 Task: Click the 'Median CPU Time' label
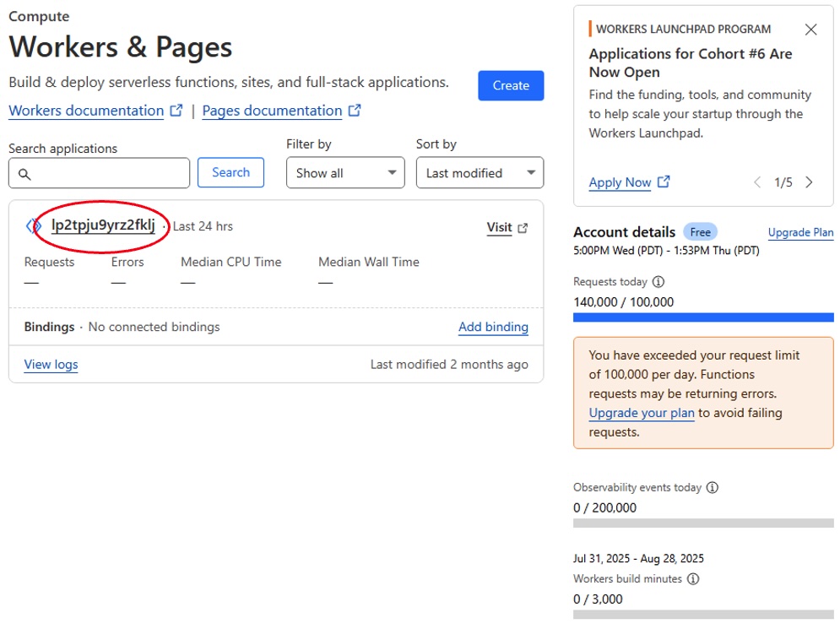tap(230, 262)
